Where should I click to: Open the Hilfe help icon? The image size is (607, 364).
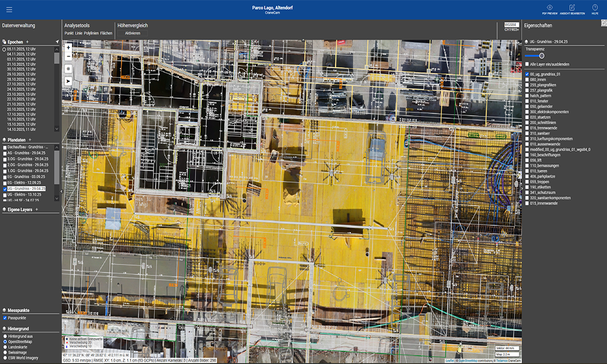pyautogui.click(x=595, y=8)
